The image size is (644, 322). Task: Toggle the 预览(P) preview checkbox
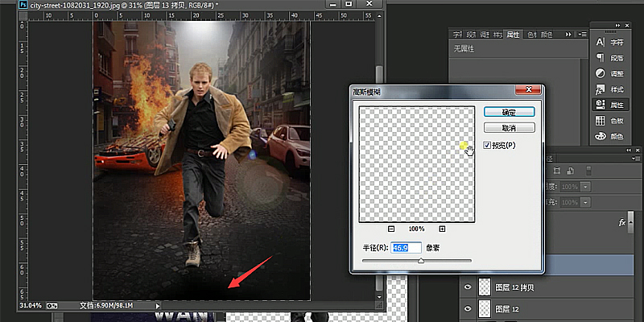pos(487,145)
